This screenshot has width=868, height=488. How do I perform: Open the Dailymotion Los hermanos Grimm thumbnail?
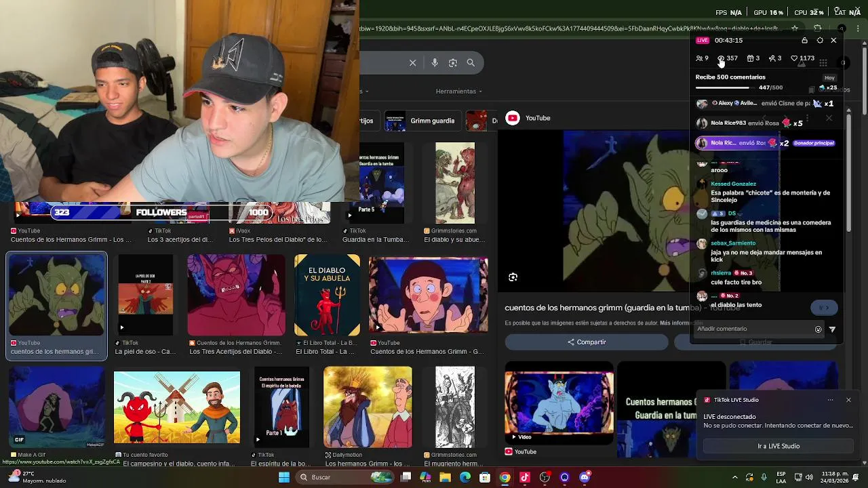[x=368, y=407]
